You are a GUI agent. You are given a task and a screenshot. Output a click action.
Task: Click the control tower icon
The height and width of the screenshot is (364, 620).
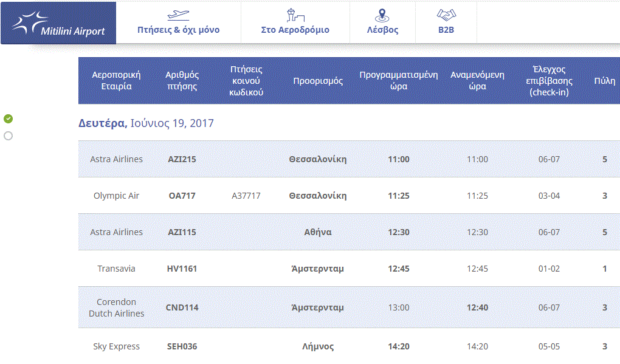[x=295, y=15]
